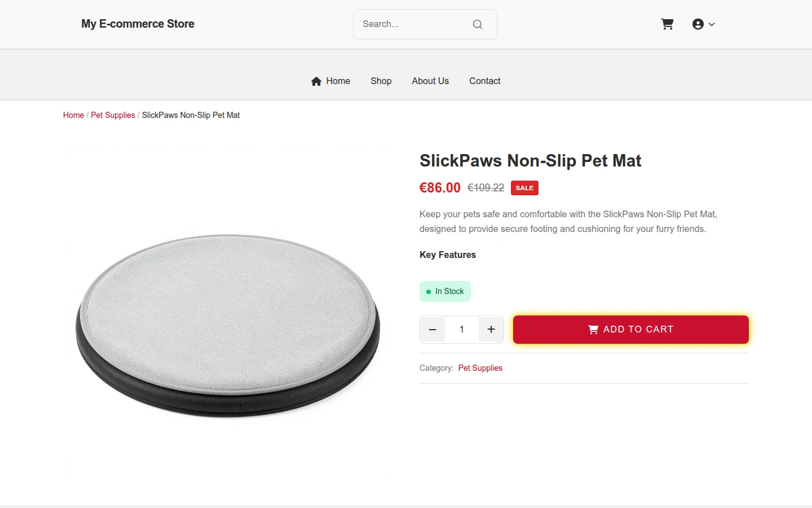Go to the About Us page
The width and height of the screenshot is (812, 508).
(x=430, y=81)
